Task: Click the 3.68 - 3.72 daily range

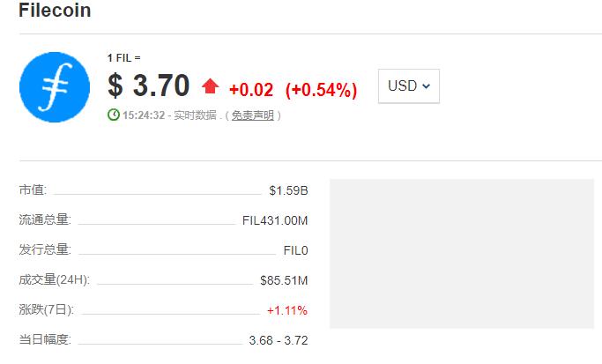Action: tap(279, 340)
